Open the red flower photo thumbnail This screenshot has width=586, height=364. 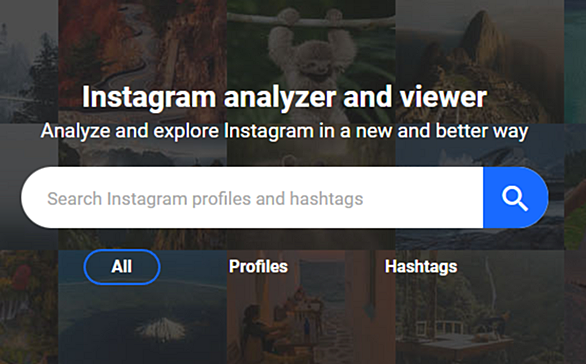click(x=29, y=307)
